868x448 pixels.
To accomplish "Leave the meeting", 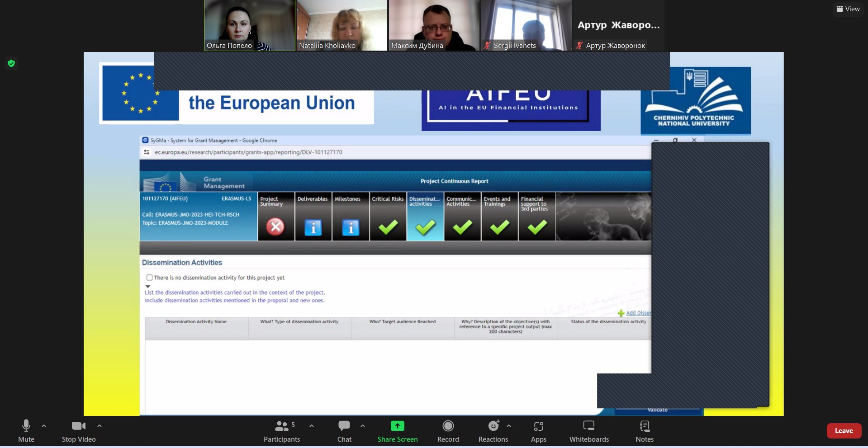I will [844, 431].
